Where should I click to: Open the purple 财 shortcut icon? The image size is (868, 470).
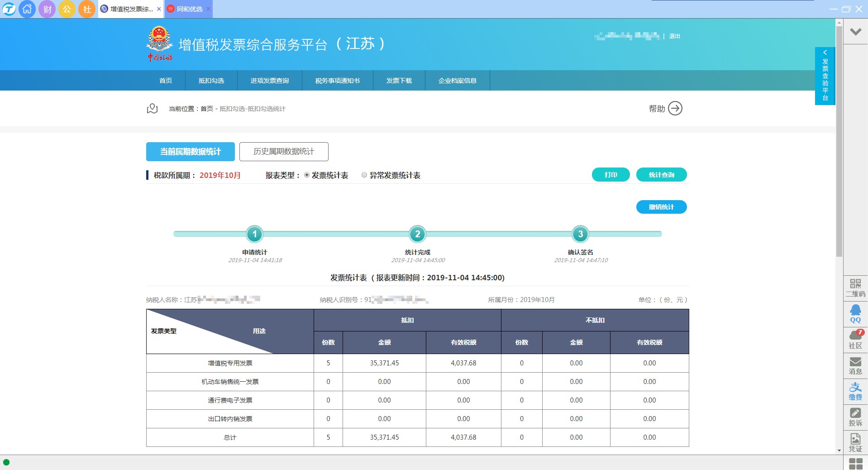47,9
